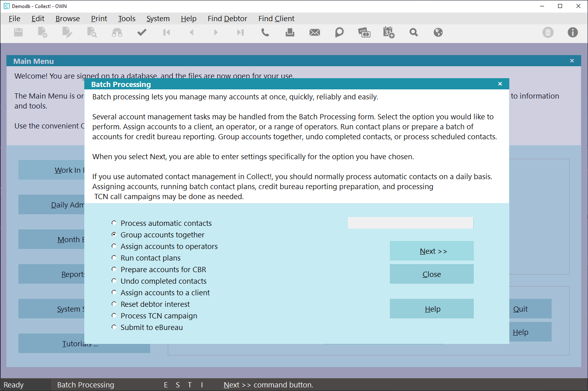Click the empty gray input field

411,223
